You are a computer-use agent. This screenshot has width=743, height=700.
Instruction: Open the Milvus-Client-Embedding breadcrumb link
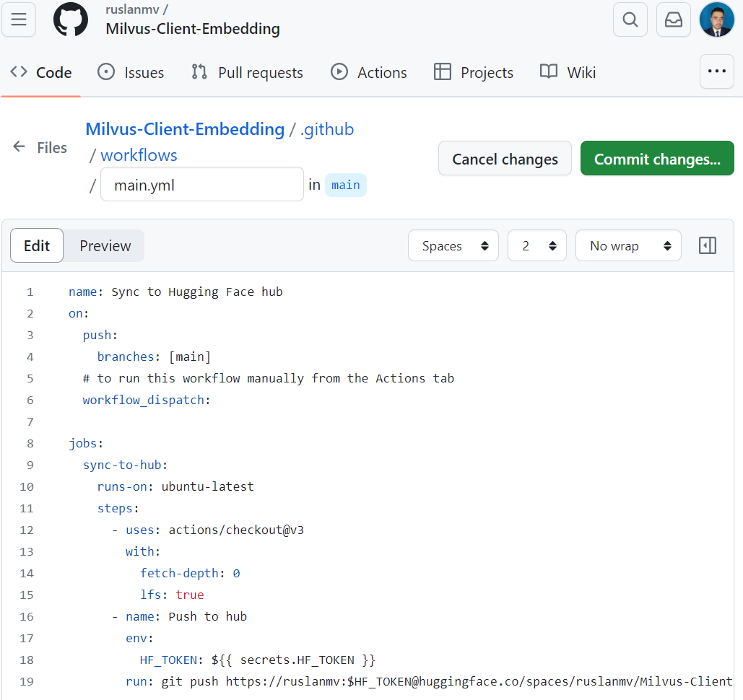click(185, 129)
